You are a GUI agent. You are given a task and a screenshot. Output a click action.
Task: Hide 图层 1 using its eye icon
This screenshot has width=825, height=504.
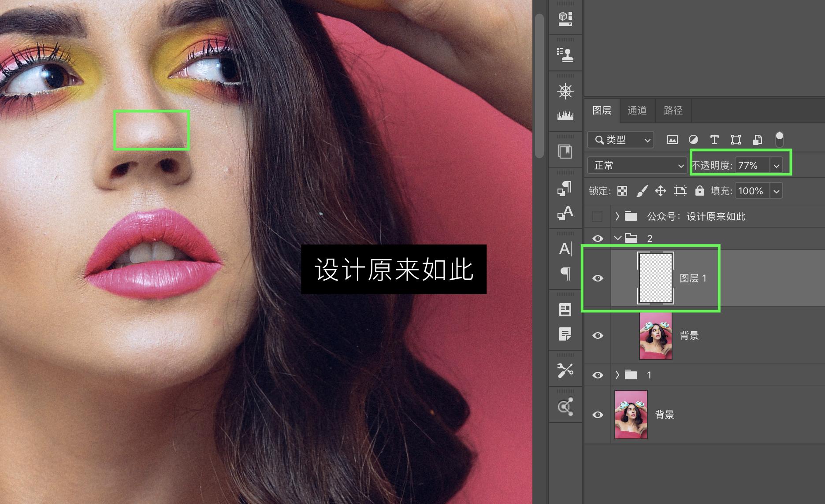[x=598, y=278]
